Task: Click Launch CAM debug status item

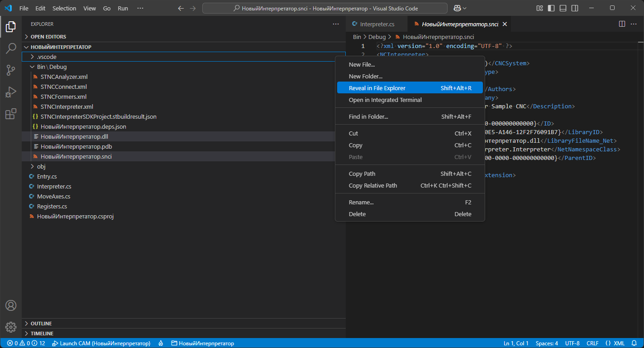Action: click(101, 343)
